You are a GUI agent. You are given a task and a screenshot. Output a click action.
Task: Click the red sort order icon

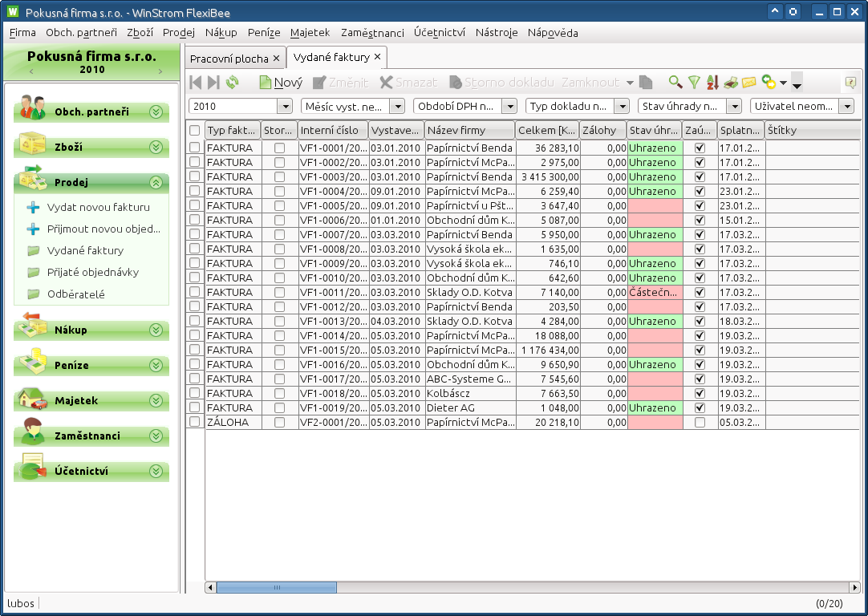click(x=712, y=82)
